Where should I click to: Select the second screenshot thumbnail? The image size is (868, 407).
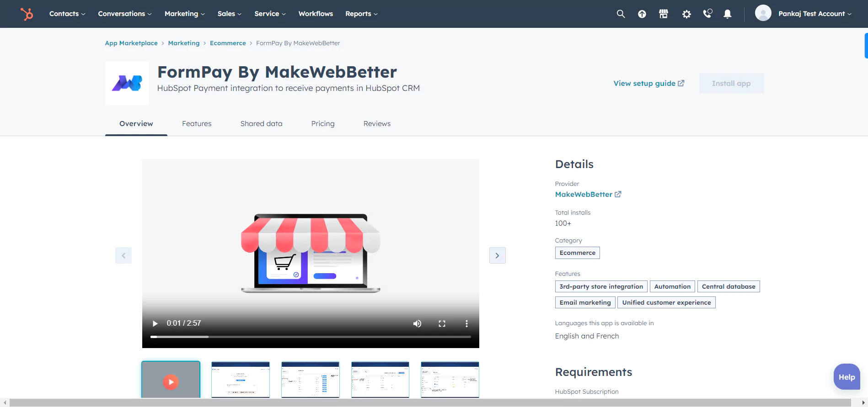coord(241,380)
